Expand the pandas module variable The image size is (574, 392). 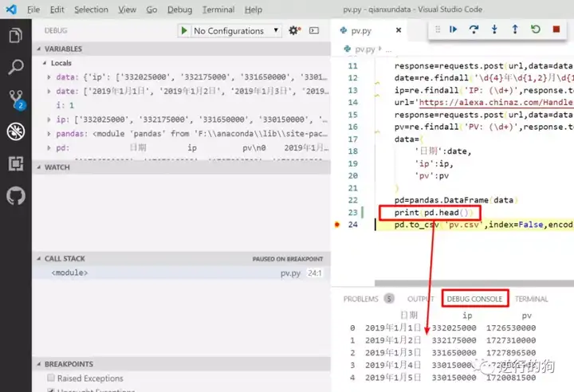coord(49,134)
